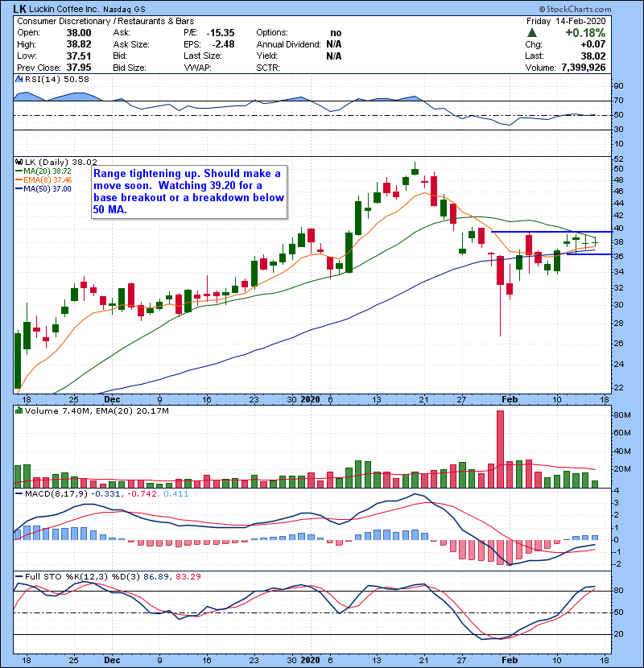The image size is (644, 668).
Task: Click the MA(50) 37.00 legend entry
Action: pos(47,189)
